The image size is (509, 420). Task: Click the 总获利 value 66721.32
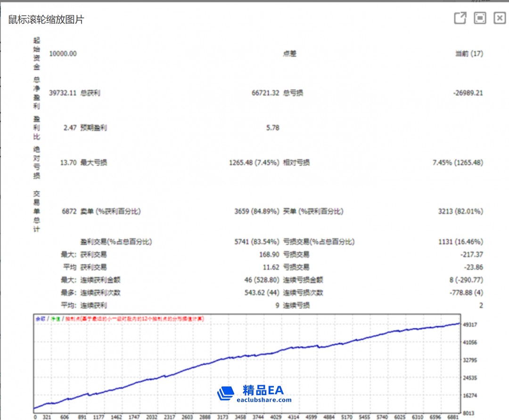coord(265,93)
